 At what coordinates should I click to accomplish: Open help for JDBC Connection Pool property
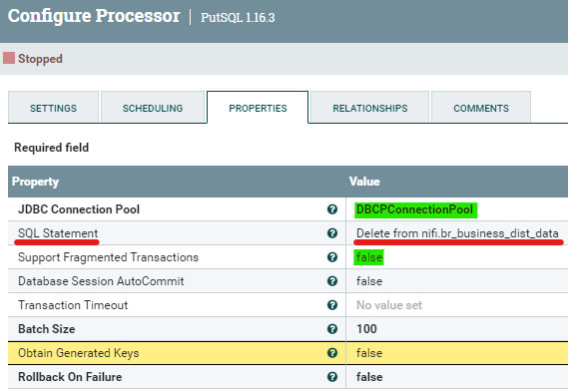click(332, 209)
